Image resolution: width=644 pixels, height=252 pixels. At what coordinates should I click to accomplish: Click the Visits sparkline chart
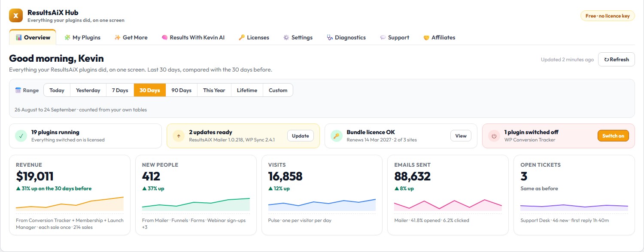[x=322, y=204]
